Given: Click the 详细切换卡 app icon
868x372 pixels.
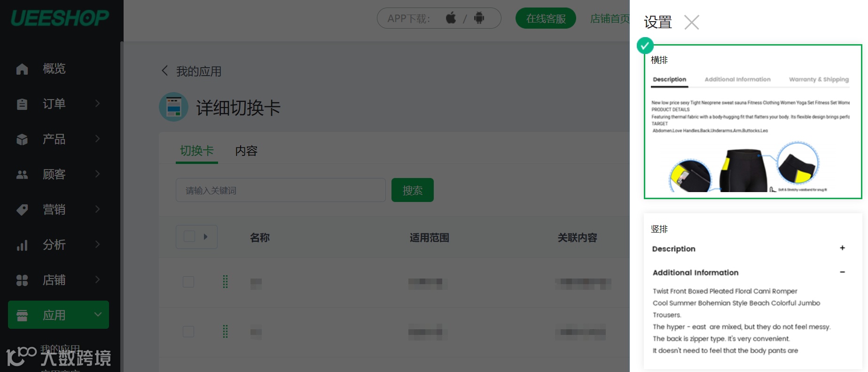Looking at the screenshot, I should point(173,107).
